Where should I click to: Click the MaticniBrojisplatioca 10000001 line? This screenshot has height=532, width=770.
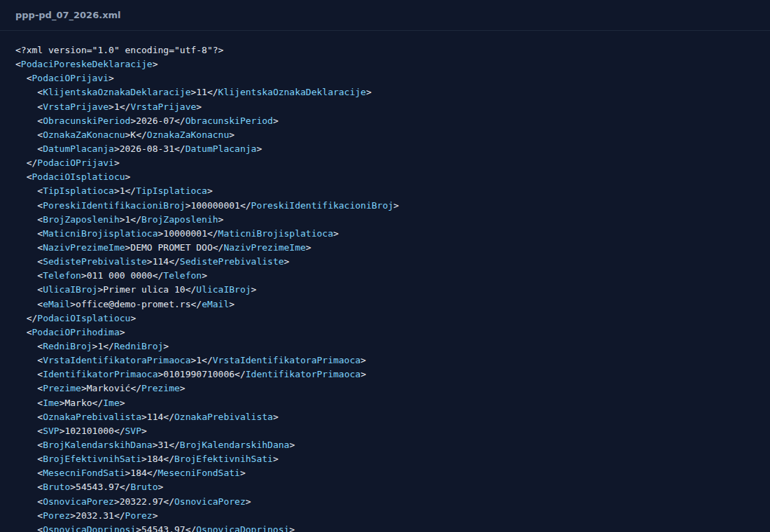(x=188, y=234)
